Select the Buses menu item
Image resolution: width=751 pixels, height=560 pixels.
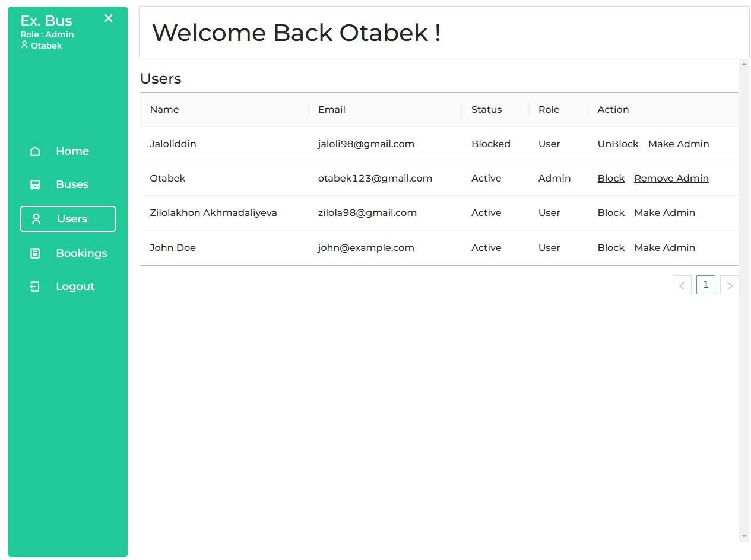72,184
